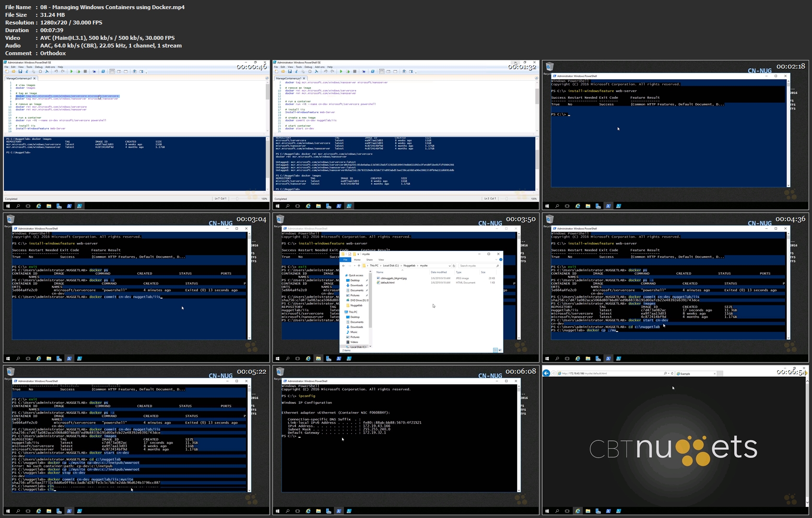This screenshot has height=518, width=812.
Task: Click New script icon in 00:00:46 frame
Action: [7, 71]
